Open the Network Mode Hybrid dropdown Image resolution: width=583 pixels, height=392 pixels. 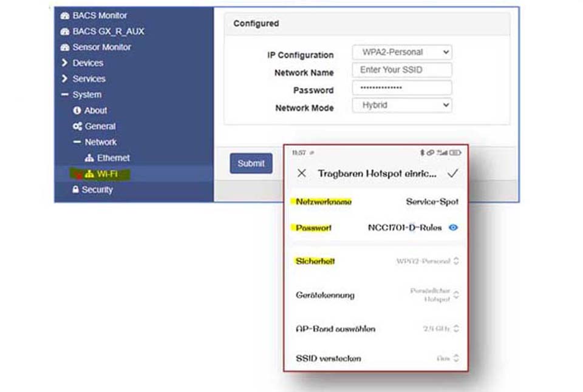coord(402,105)
